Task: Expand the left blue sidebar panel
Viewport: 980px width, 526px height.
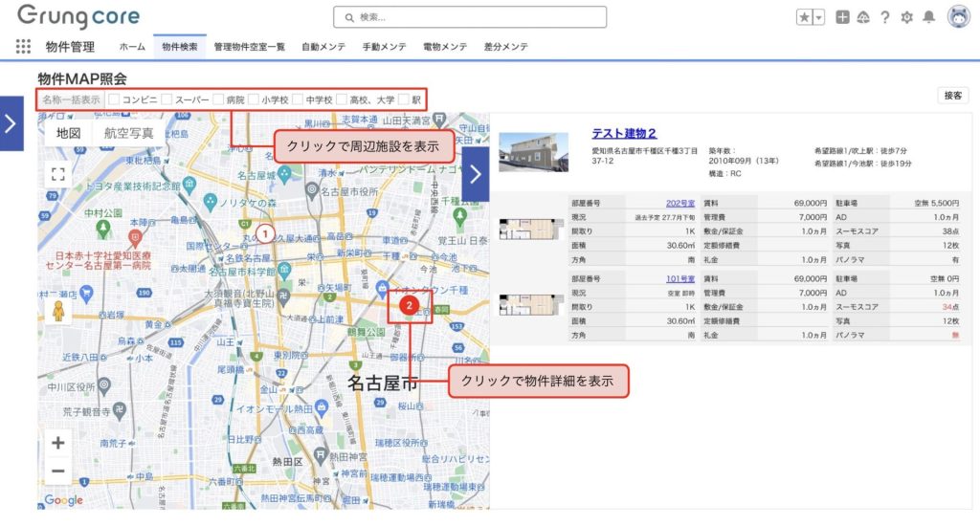Action: pos(11,123)
